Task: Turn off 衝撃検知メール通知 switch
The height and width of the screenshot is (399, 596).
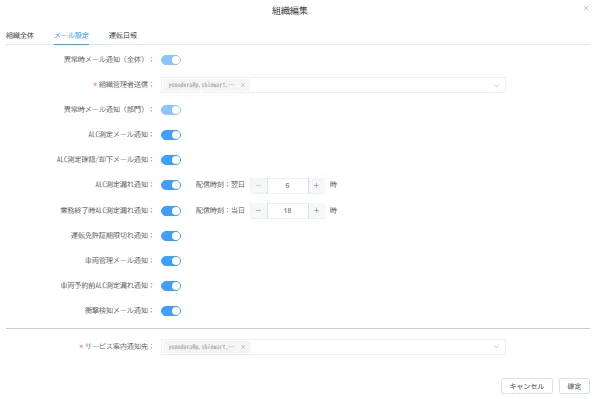Action: coord(171,311)
